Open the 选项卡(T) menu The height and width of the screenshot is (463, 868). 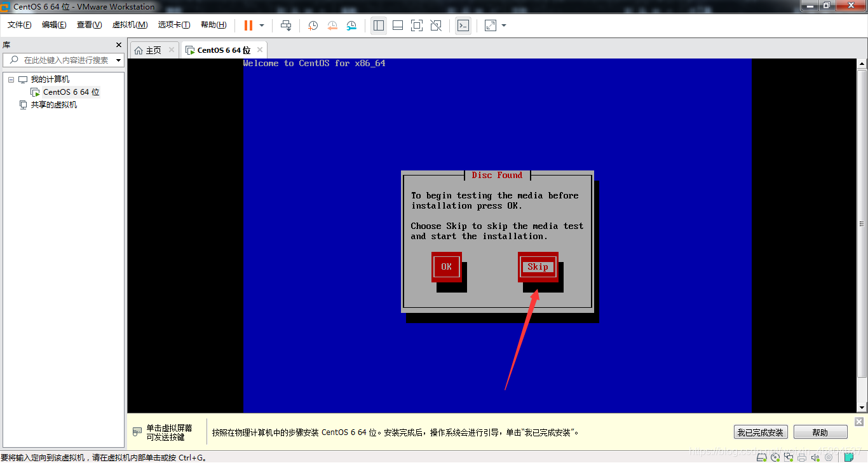pos(174,25)
